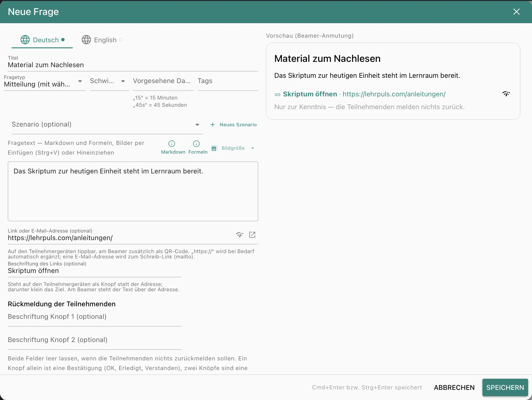Click the SPEICHERN button
The image size is (532, 400).
click(x=505, y=387)
